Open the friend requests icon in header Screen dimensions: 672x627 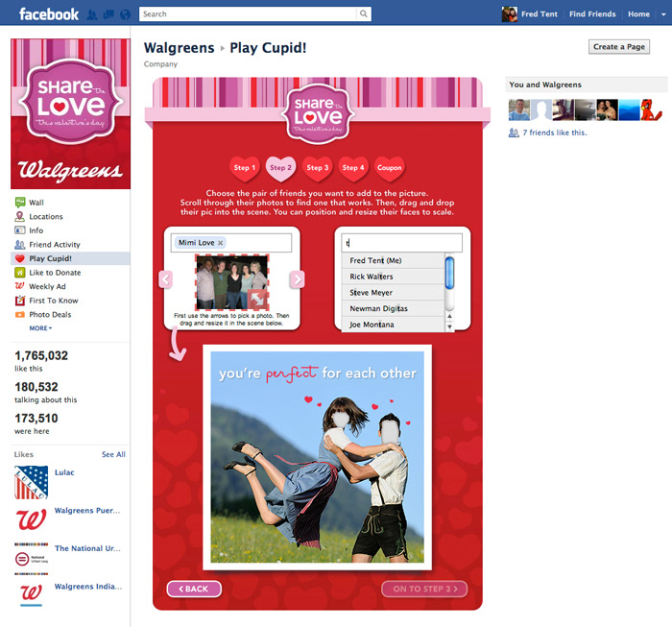(x=92, y=14)
